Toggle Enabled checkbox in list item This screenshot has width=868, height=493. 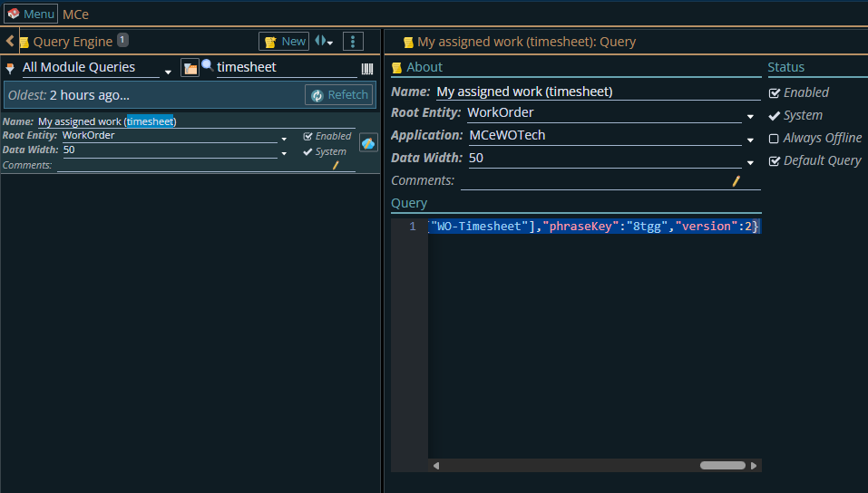point(307,136)
